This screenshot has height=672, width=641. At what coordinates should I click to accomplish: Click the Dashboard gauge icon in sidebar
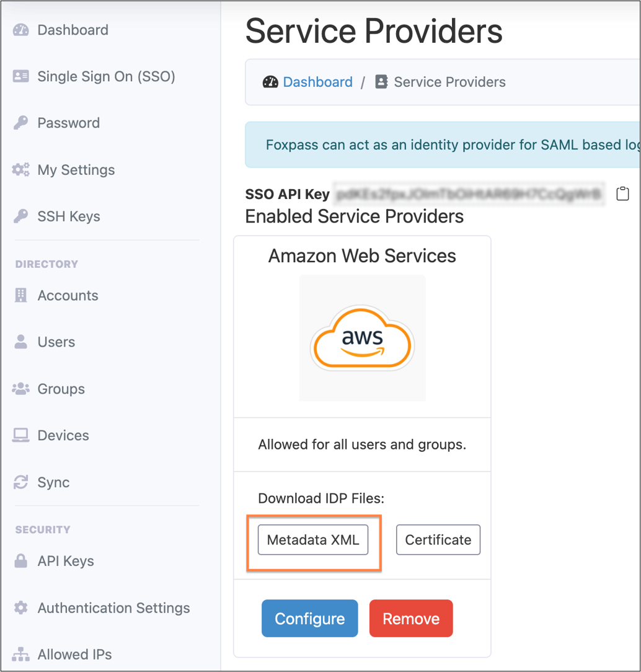click(20, 30)
